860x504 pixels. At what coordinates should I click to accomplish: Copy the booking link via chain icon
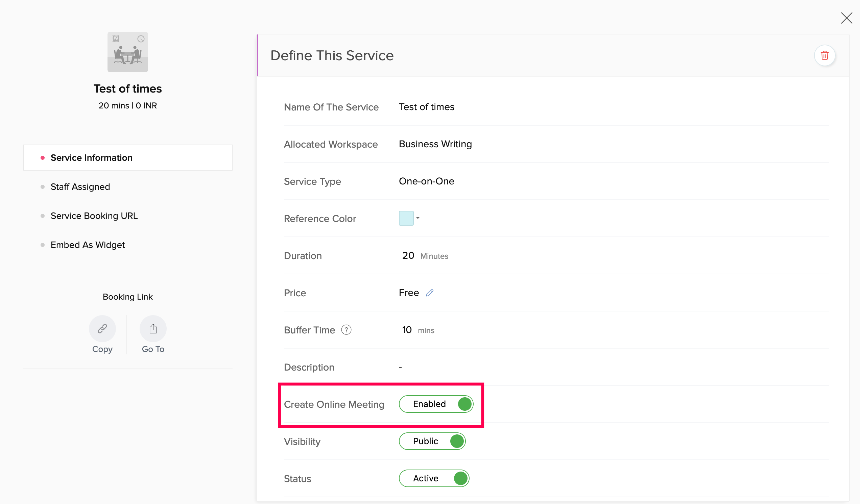pyautogui.click(x=102, y=328)
